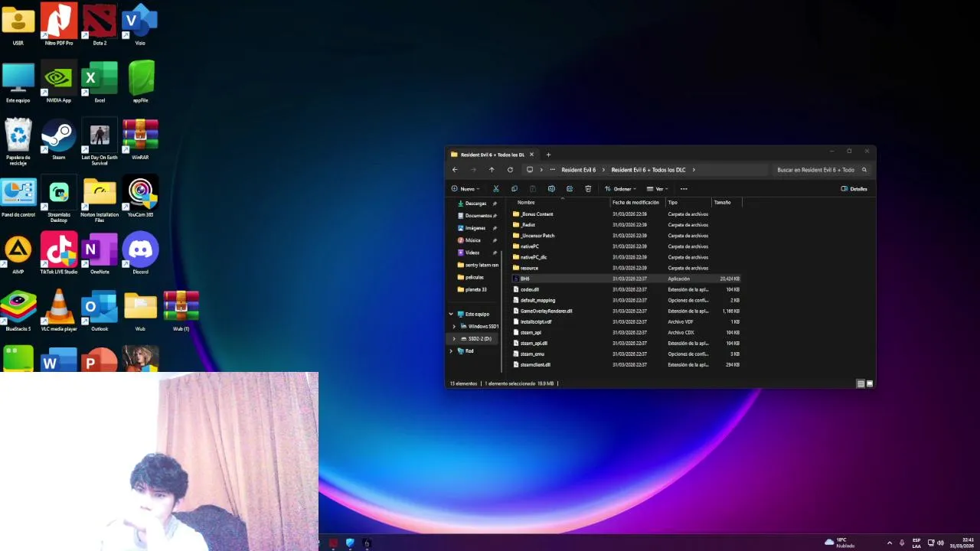Go up one folder level in Explorer
Viewport: 980px width, 551px height.
(492, 170)
